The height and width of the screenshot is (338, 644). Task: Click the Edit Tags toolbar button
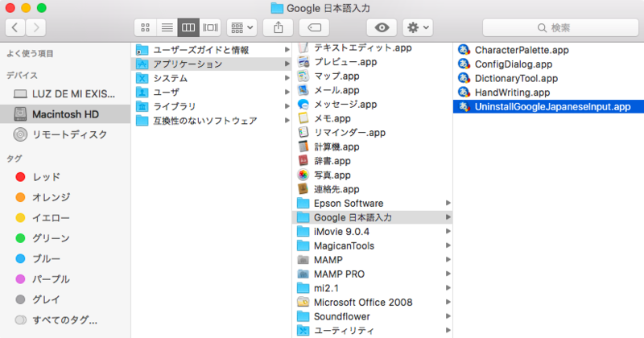(314, 27)
